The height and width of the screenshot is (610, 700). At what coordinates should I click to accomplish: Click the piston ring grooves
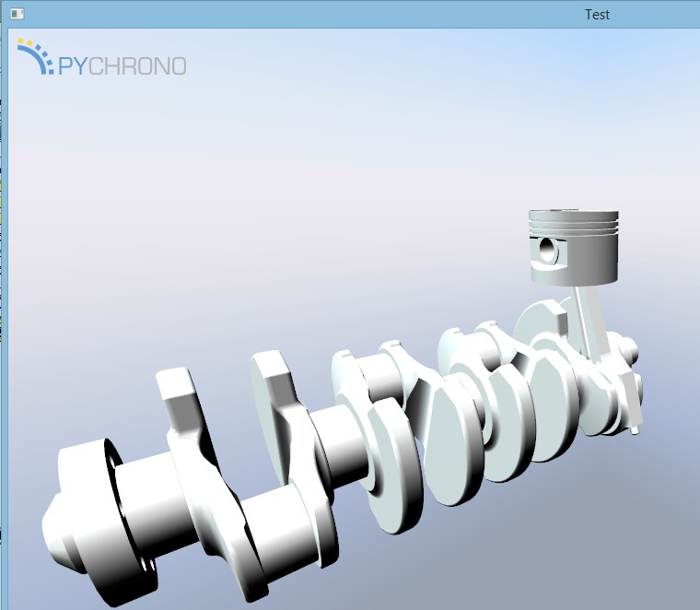tap(574, 224)
